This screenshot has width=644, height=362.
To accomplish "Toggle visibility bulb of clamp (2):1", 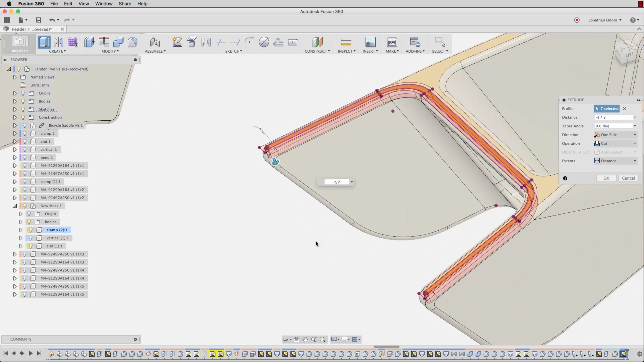I will (x=31, y=230).
